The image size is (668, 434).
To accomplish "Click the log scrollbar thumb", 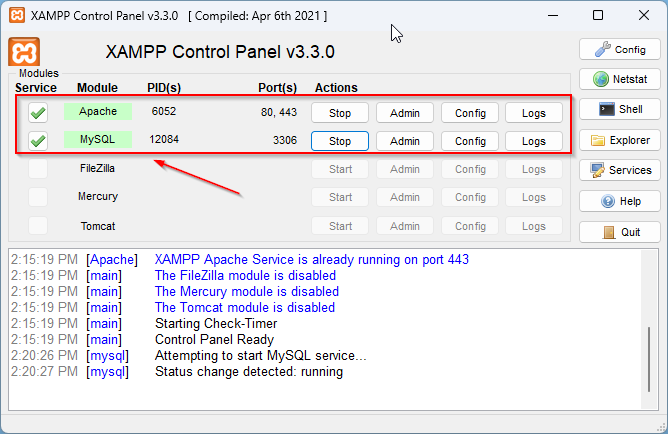I will click(x=649, y=359).
